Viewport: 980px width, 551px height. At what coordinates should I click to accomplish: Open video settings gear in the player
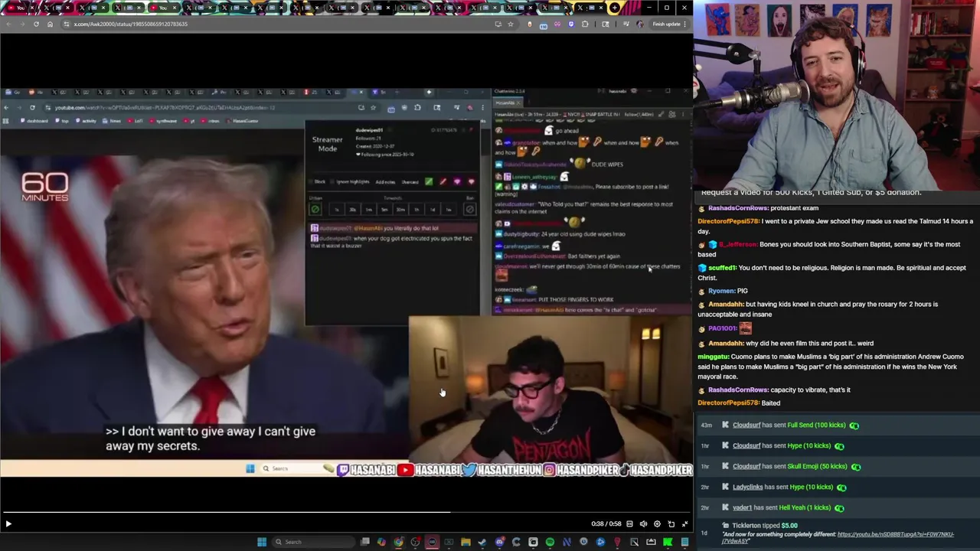pyautogui.click(x=657, y=523)
